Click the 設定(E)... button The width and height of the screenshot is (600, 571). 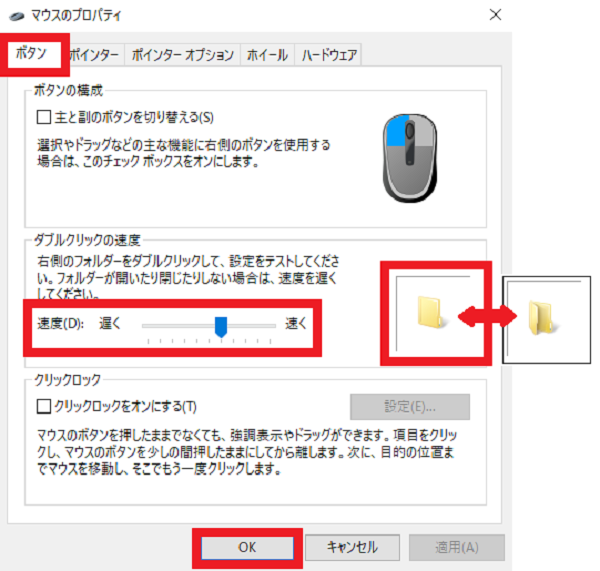(410, 407)
